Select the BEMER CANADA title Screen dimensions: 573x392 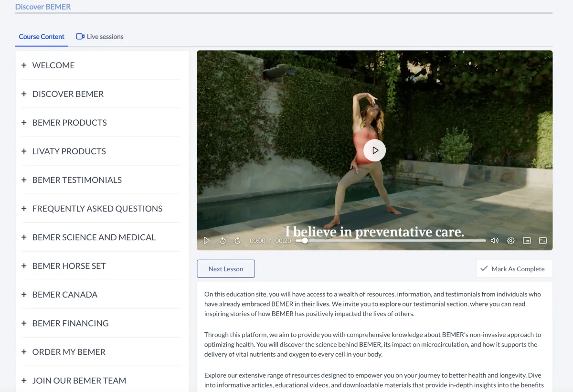[65, 295]
